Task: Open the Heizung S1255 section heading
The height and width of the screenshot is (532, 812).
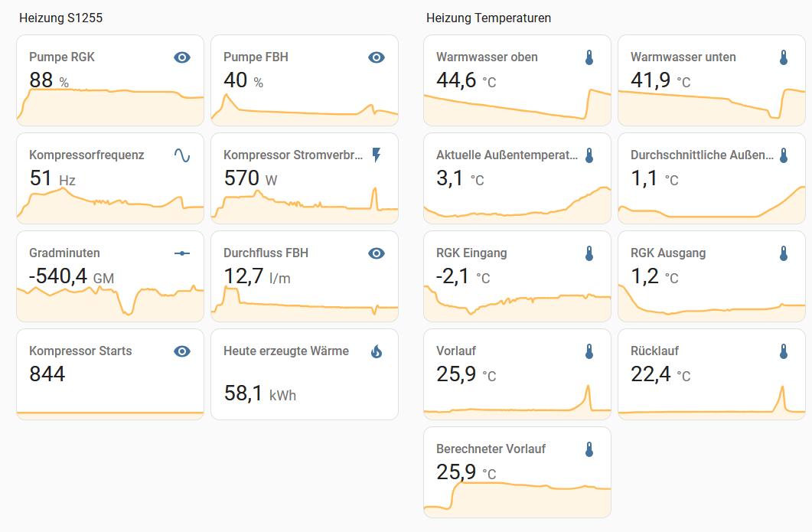Action: coord(60,18)
